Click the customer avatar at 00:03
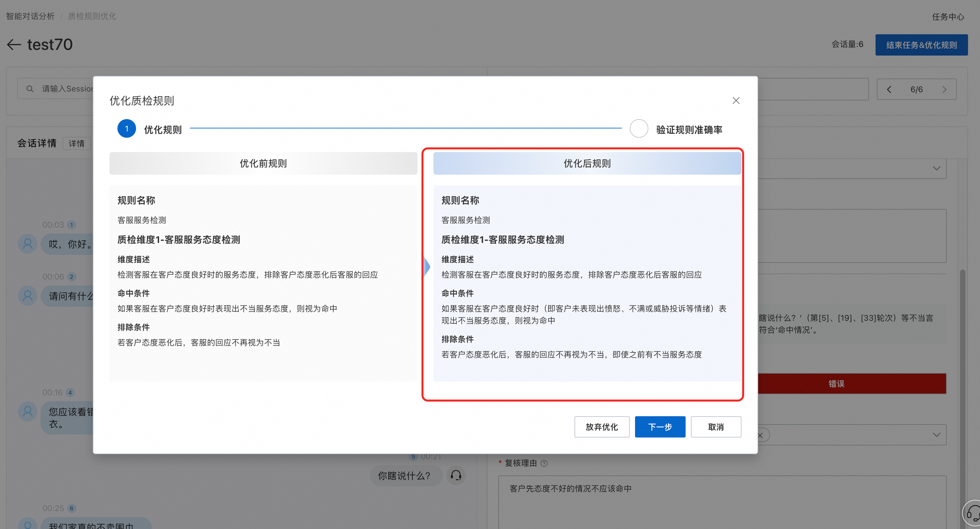The width and height of the screenshot is (980, 529). [27, 244]
